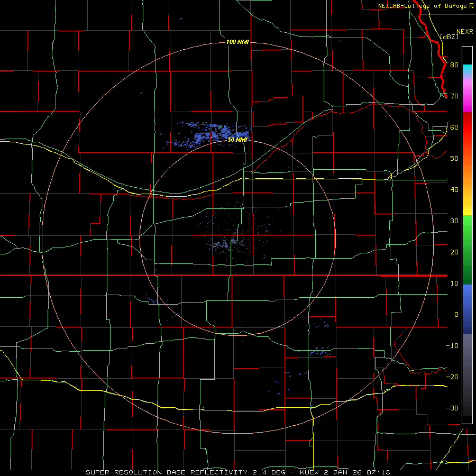Click the -30 value on the dBZ scale
476x476 pixels.
tap(452, 408)
